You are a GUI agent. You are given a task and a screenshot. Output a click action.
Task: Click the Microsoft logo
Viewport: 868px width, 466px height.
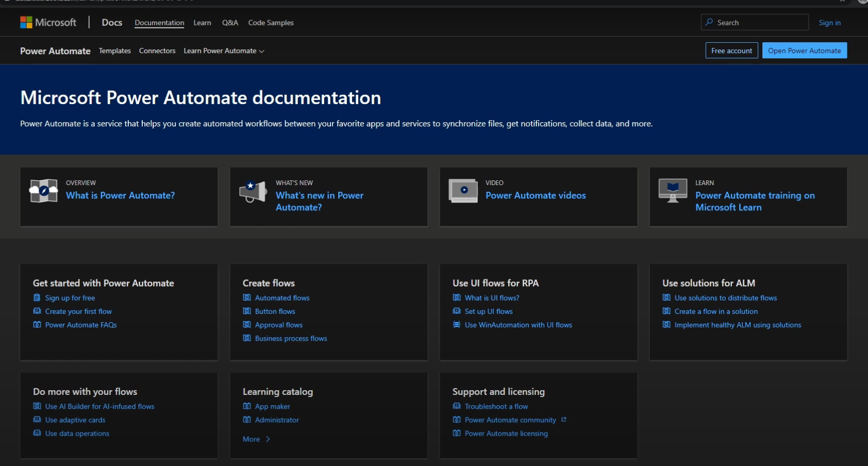[48, 22]
